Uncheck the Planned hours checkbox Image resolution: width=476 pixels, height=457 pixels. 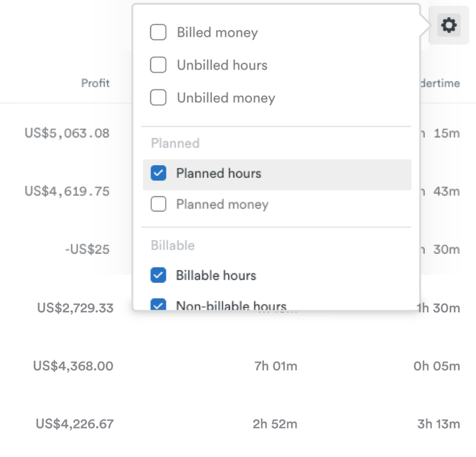tap(158, 173)
